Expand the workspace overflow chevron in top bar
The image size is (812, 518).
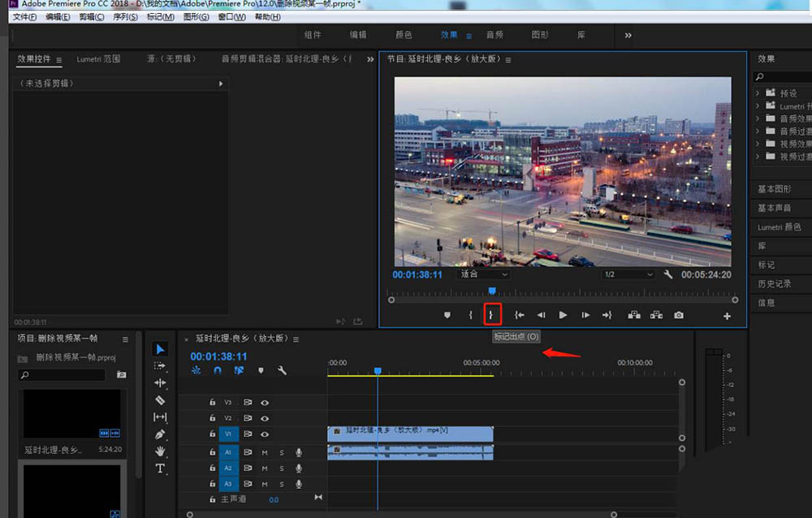628,35
